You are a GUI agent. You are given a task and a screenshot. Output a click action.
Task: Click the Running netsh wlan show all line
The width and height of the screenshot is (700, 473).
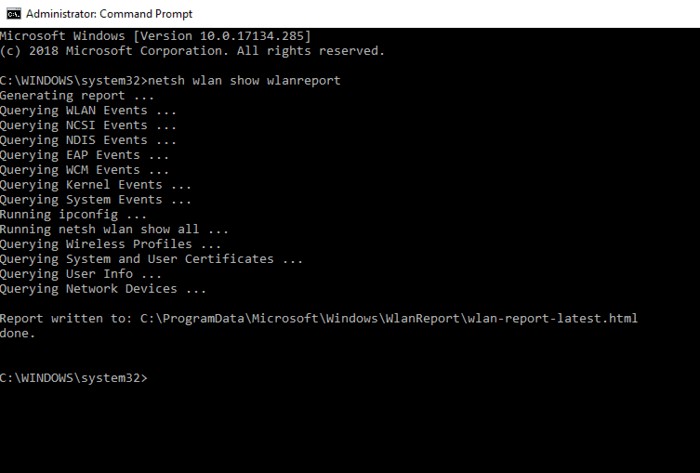coord(114,229)
